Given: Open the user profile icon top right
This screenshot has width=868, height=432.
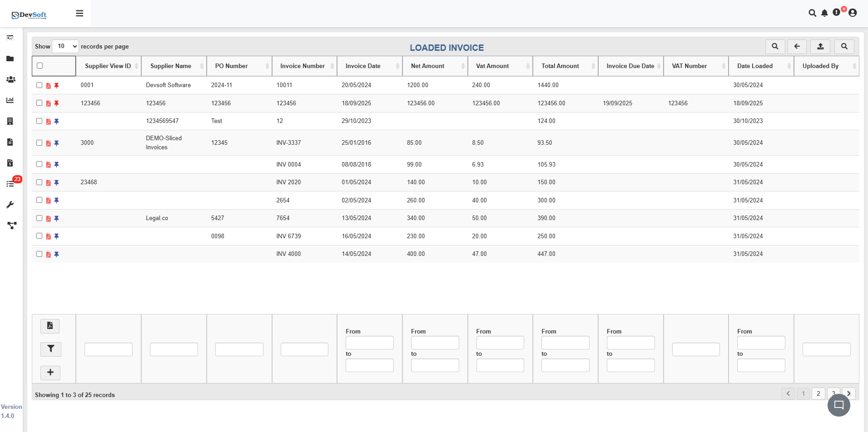Looking at the screenshot, I should [x=853, y=13].
